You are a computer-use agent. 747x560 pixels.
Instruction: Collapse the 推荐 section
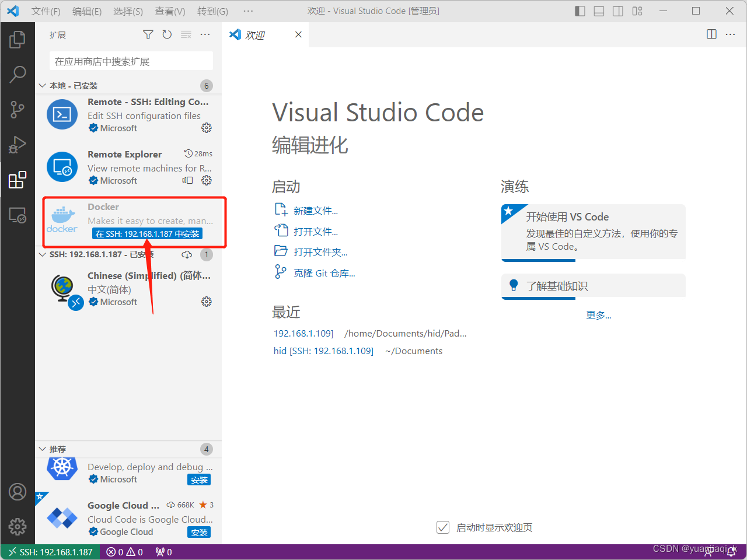[128, 449]
